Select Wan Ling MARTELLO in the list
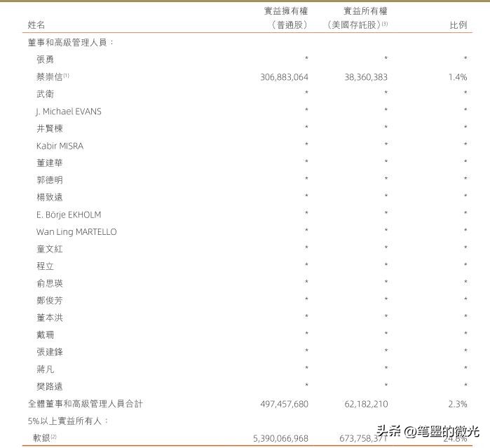 click(x=76, y=232)
